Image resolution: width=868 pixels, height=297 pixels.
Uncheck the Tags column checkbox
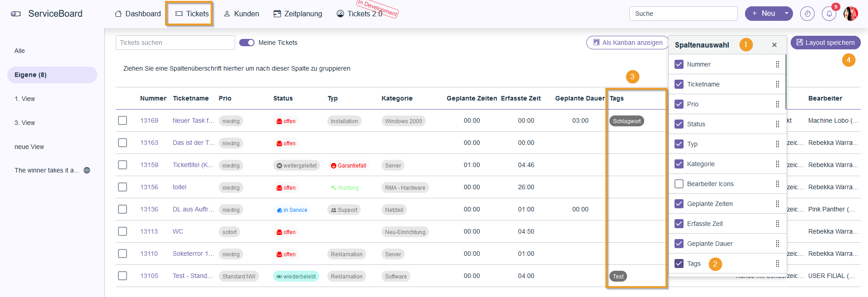pyautogui.click(x=679, y=263)
